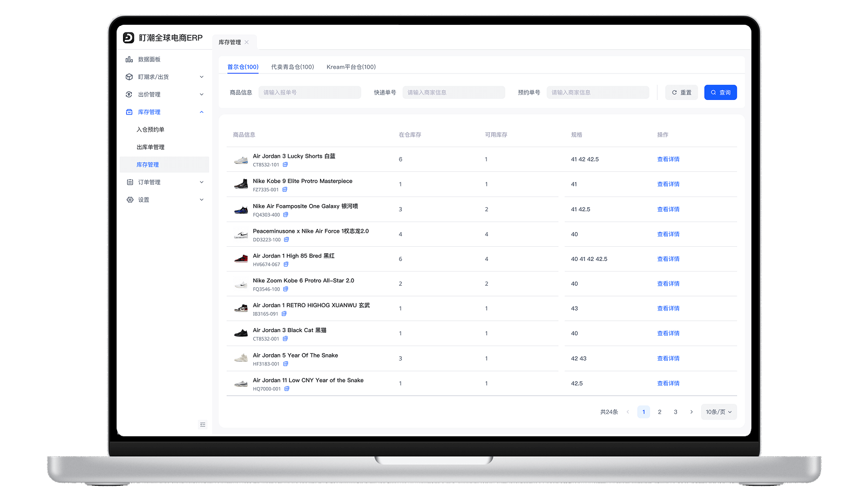
Task: Go to previous page arrow
Action: [x=628, y=412]
